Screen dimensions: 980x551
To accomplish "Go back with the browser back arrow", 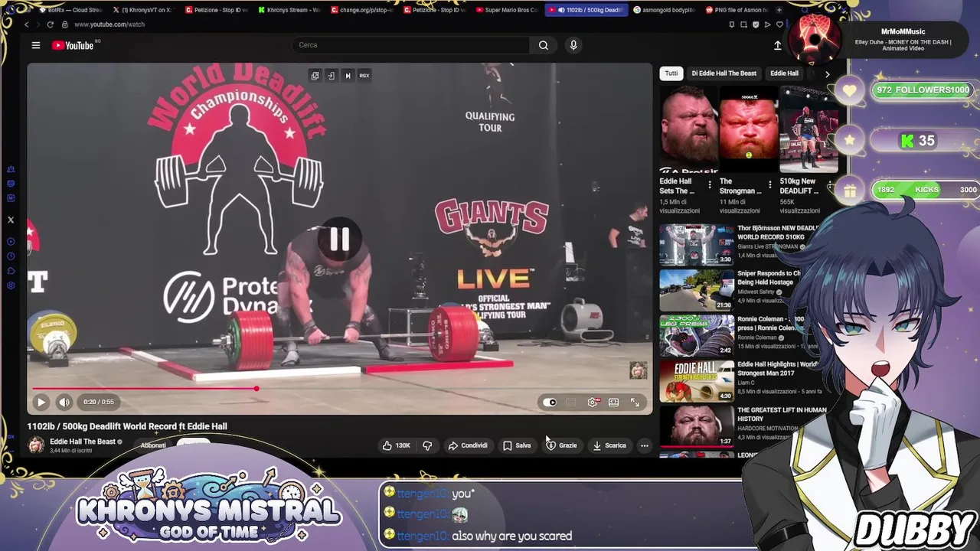I will pos(26,24).
